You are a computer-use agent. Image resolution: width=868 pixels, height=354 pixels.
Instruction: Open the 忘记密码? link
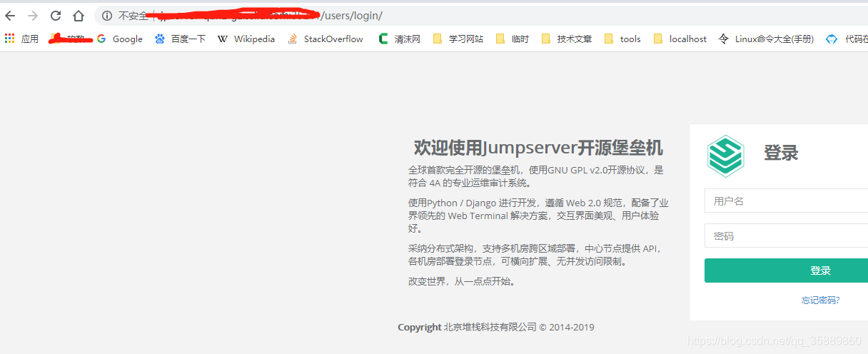click(x=820, y=300)
